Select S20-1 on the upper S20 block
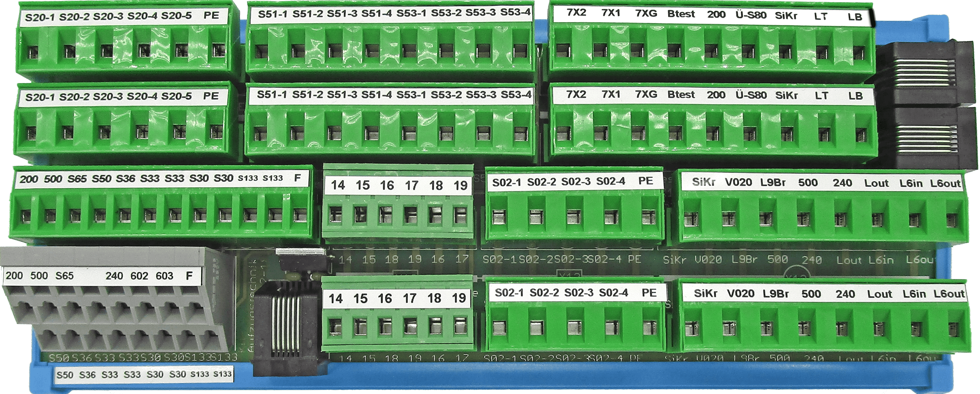 pyautogui.click(x=40, y=17)
